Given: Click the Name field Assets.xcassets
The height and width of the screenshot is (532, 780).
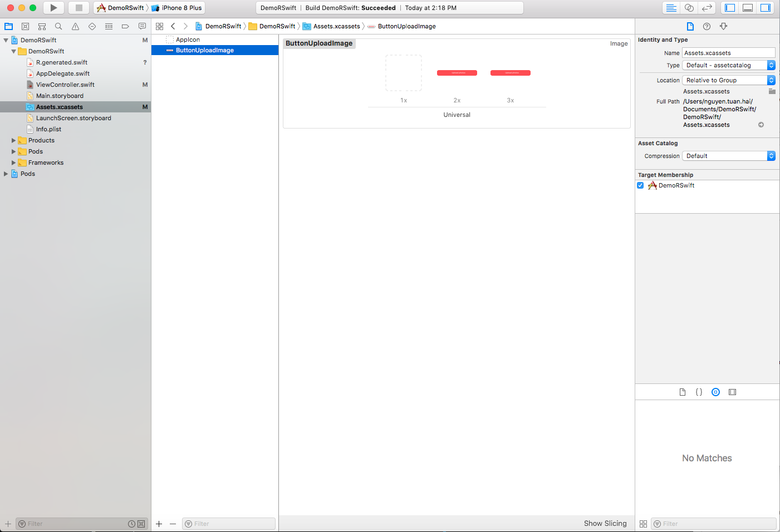Looking at the screenshot, I should click(x=729, y=53).
